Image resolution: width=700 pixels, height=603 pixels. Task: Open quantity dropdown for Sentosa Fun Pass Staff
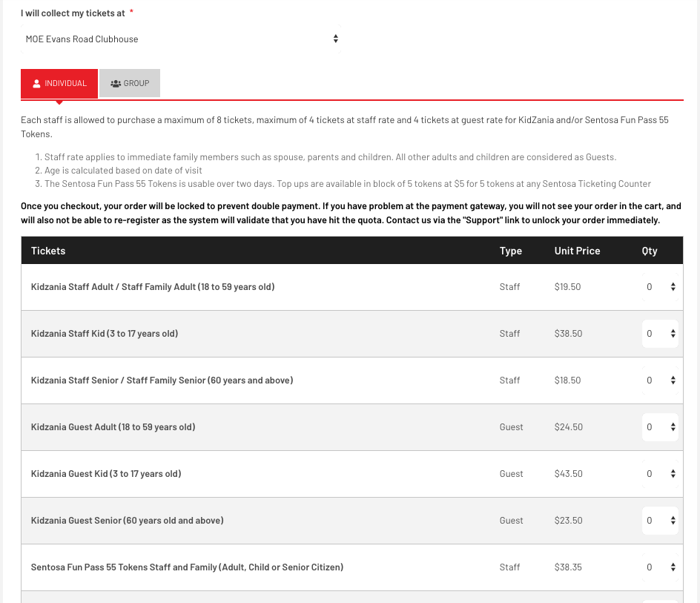pyautogui.click(x=660, y=567)
